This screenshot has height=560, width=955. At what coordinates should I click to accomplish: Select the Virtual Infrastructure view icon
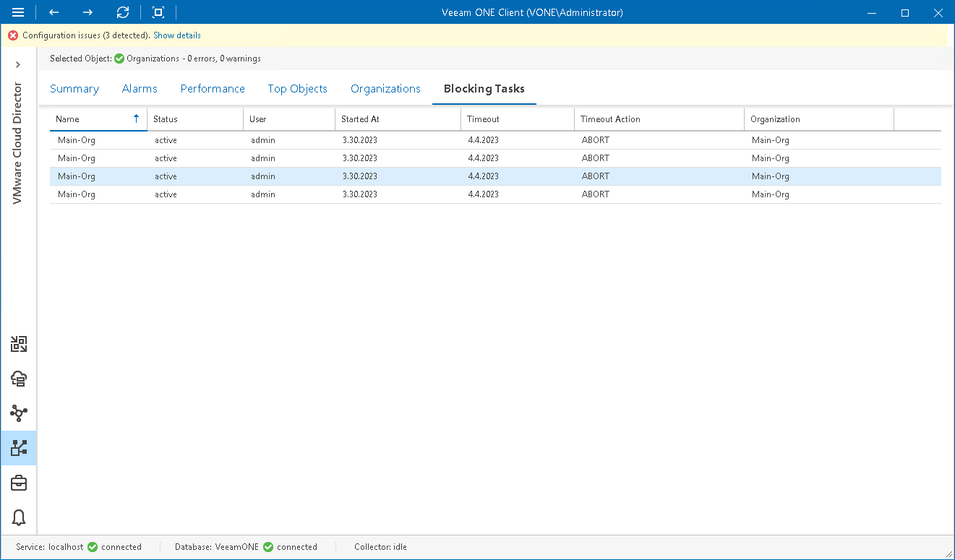pyautogui.click(x=19, y=345)
